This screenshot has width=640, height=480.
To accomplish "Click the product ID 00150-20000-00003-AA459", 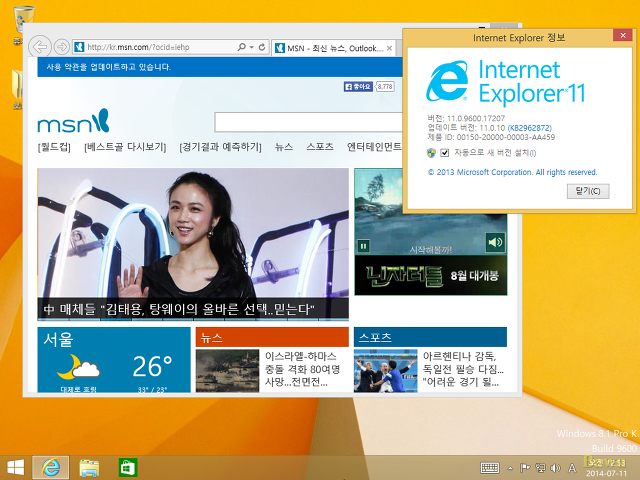I will pos(506,137).
